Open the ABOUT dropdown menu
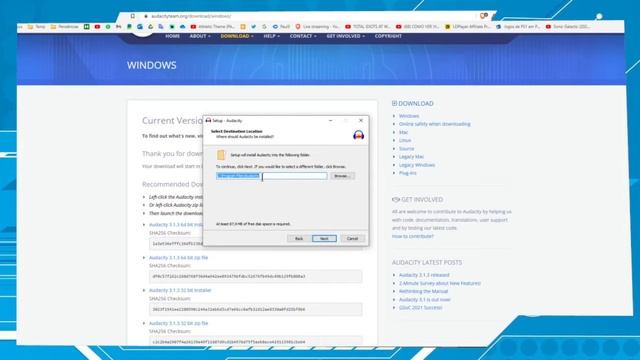 200,36
